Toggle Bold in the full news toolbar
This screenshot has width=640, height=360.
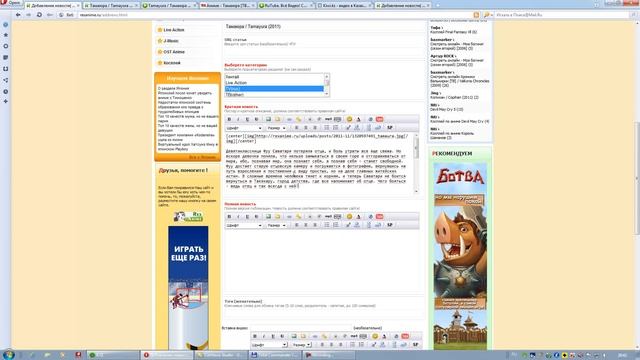(229, 216)
